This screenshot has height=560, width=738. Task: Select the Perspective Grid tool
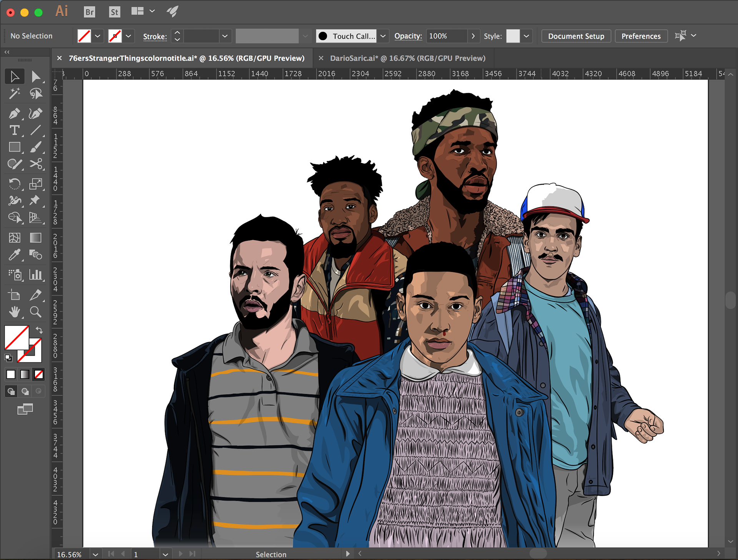(36, 217)
